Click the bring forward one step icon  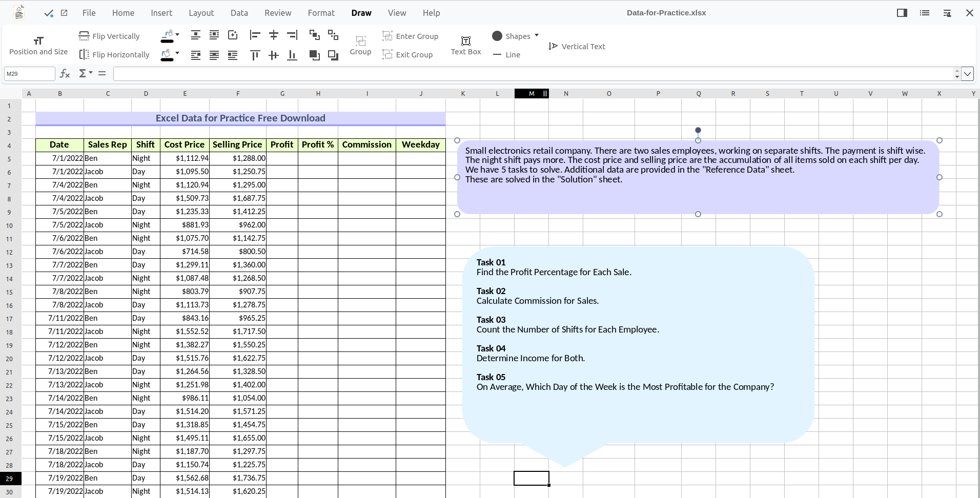pyautogui.click(x=315, y=35)
